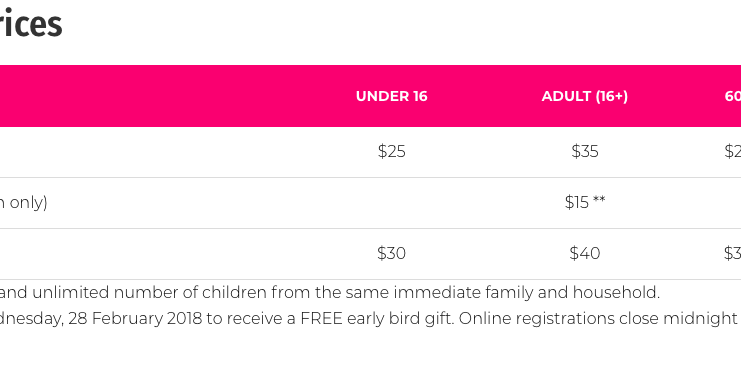Image resolution: width=741 pixels, height=378 pixels.
Task: Click the word "FREE" in the footnote
Action: pyautogui.click(x=321, y=318)
